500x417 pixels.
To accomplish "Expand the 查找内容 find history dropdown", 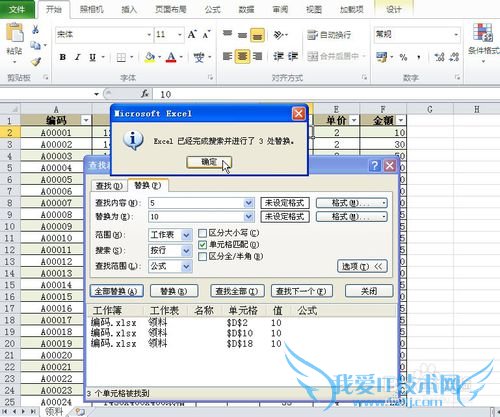I will (248, 203).
